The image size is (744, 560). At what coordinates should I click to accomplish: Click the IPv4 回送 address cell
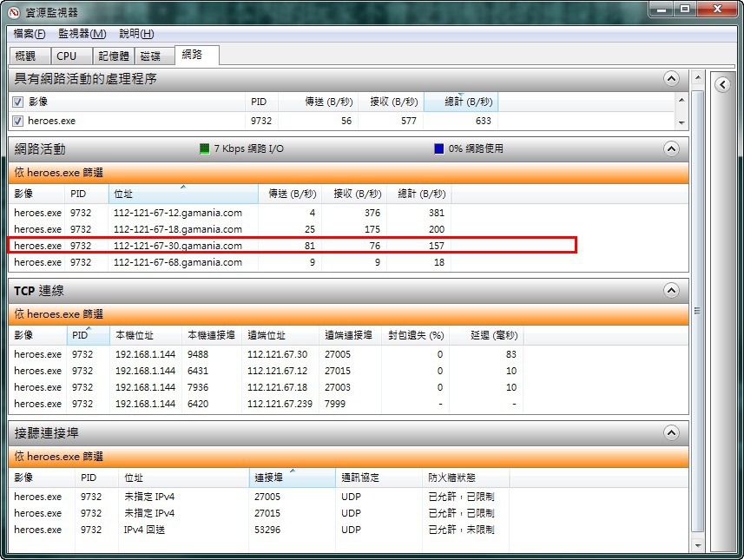click(144, 530)
